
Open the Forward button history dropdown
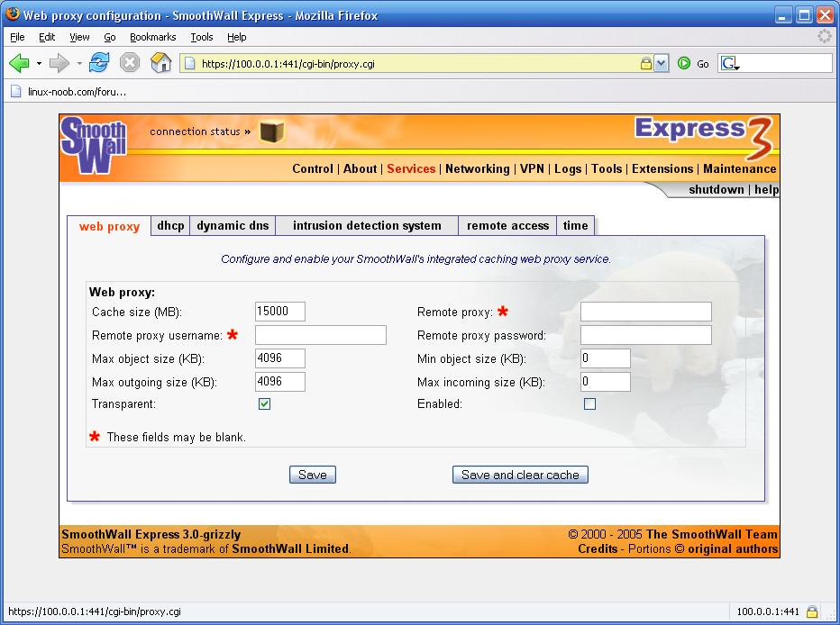pyautogui.click(x=79, y=64)
